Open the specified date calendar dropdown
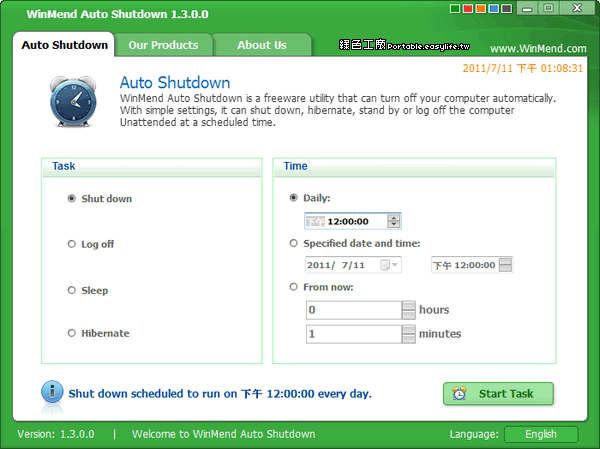 click(390, 265)
